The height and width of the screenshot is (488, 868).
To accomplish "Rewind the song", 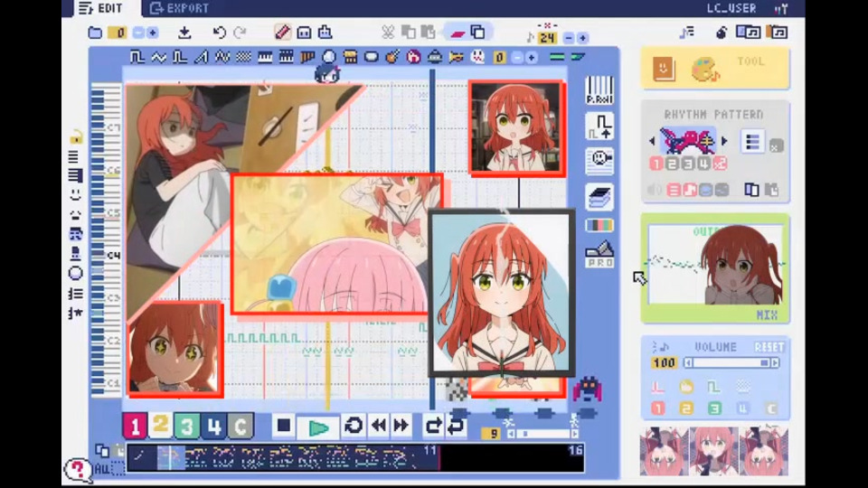I will point(379,426).
